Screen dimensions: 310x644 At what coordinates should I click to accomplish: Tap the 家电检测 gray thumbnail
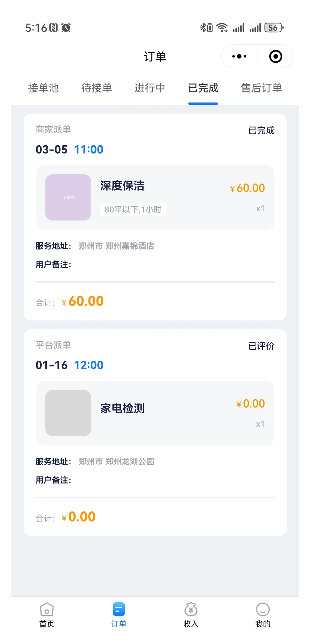pyautogui.click(x=68, y=413)
